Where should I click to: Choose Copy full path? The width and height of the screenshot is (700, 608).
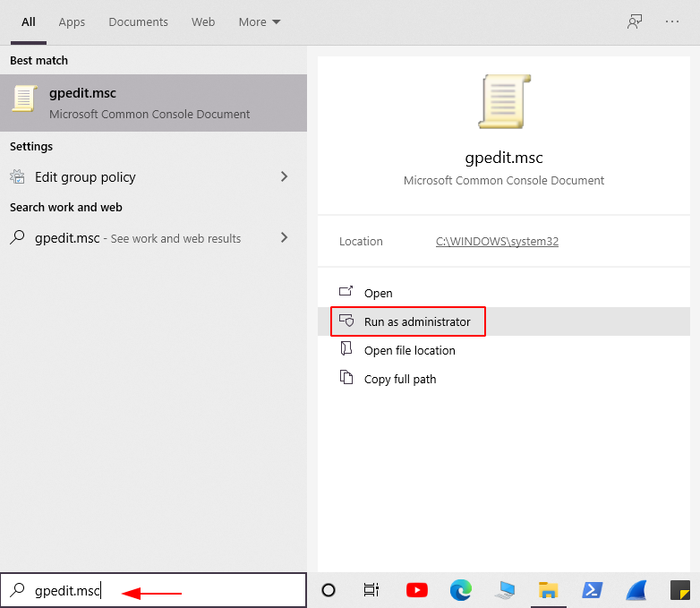click(x=504, y=379)
